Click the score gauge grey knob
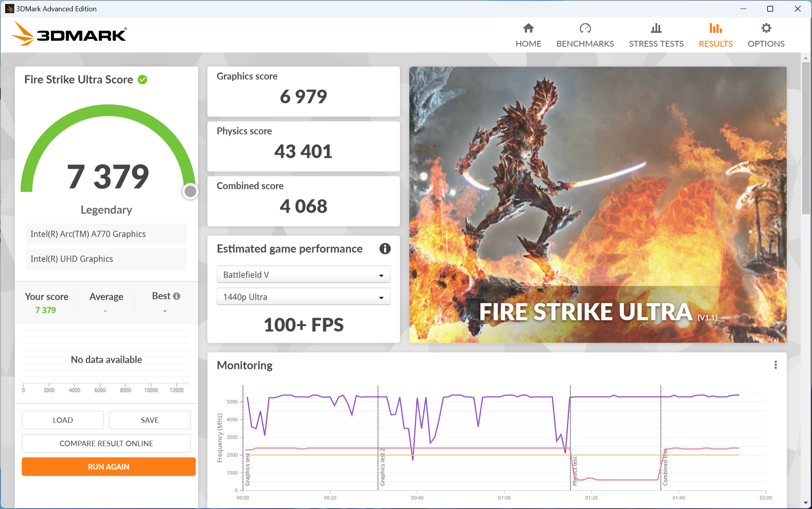Image resolution: width=812 pixels, height=509 pixels. (190, 191)
